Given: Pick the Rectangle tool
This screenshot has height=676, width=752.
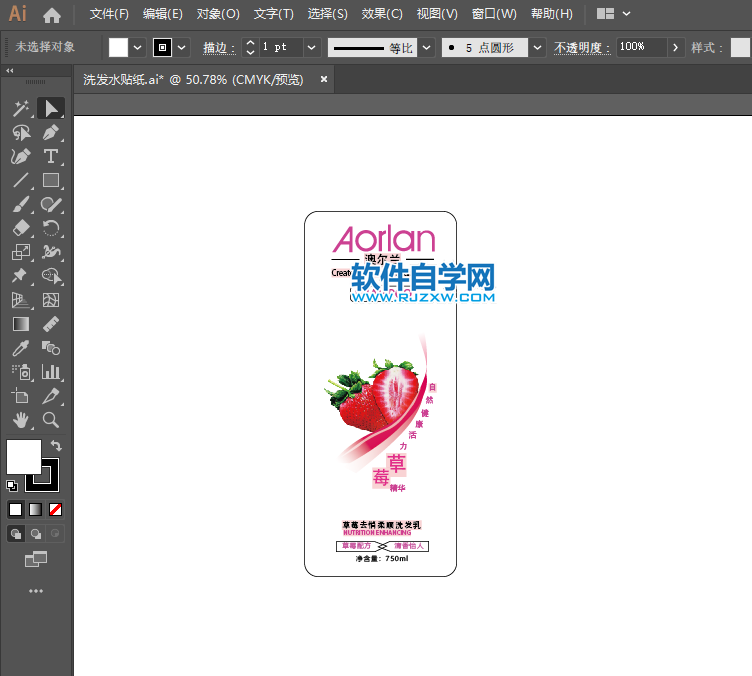Looking at the screenshot, I should click(51, 181).
